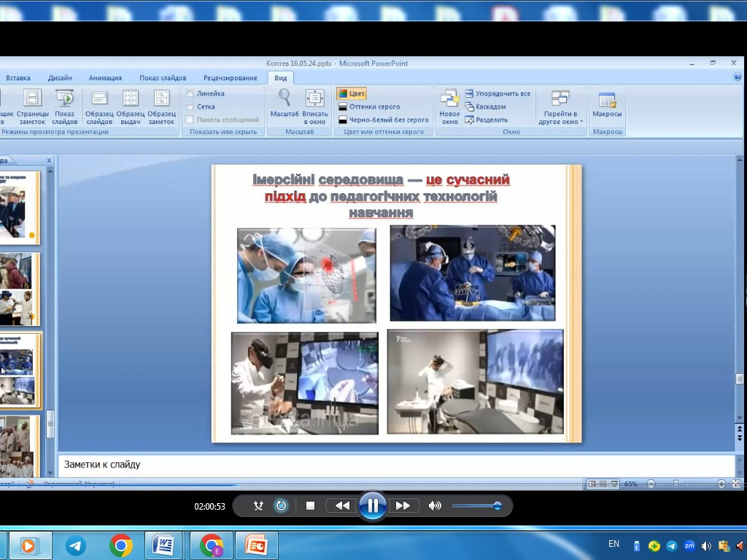Open PowerPoint from the taskbar
This screenshot has width=747, height=560.
pyautogui.click(x=256, y=545)
